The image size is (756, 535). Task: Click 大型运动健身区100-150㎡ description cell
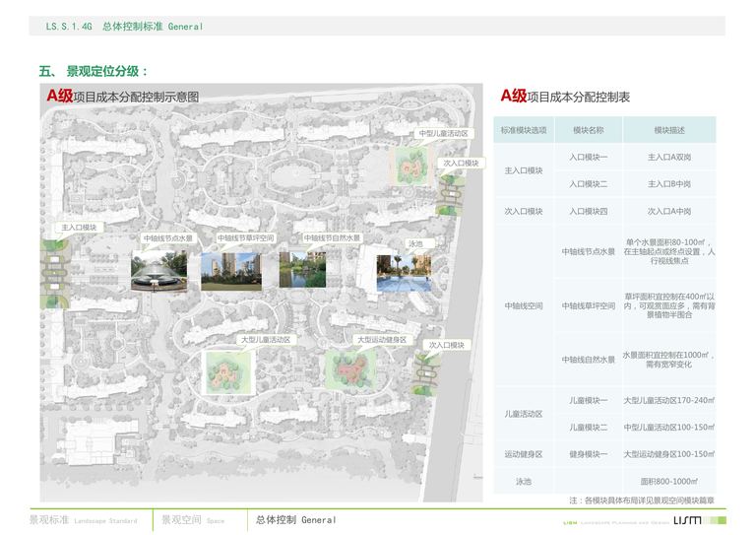pyautogui.click(x=669, y=454)
